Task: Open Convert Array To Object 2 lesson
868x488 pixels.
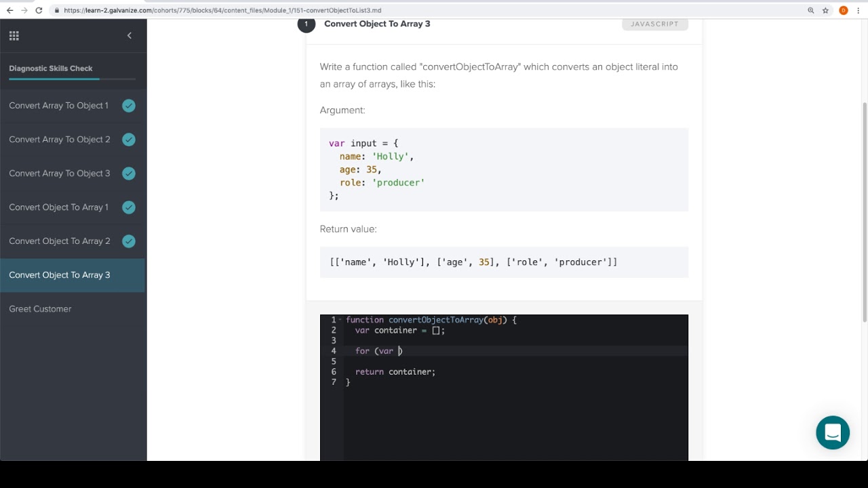Action: pos(73,140)
